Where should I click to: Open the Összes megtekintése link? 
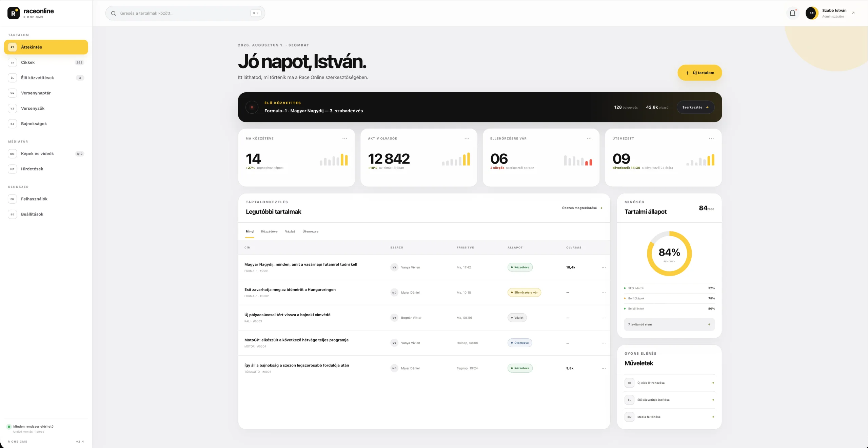pyautogui.click(x=582, y=208)
